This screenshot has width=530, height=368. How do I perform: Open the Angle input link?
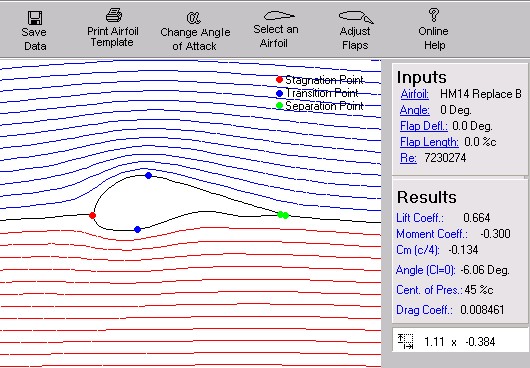click(x=414, y=110)
